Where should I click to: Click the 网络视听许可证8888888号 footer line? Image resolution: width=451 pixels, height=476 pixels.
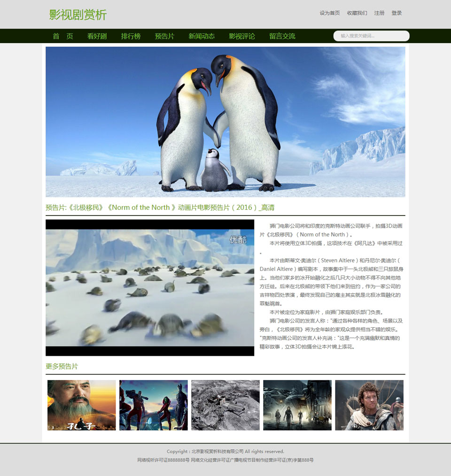[225, 460]
